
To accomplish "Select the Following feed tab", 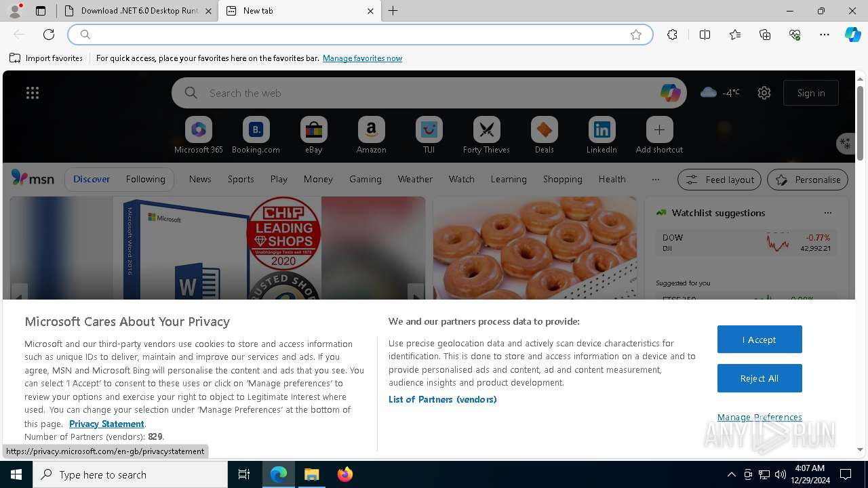I will [x=145, y=179].
